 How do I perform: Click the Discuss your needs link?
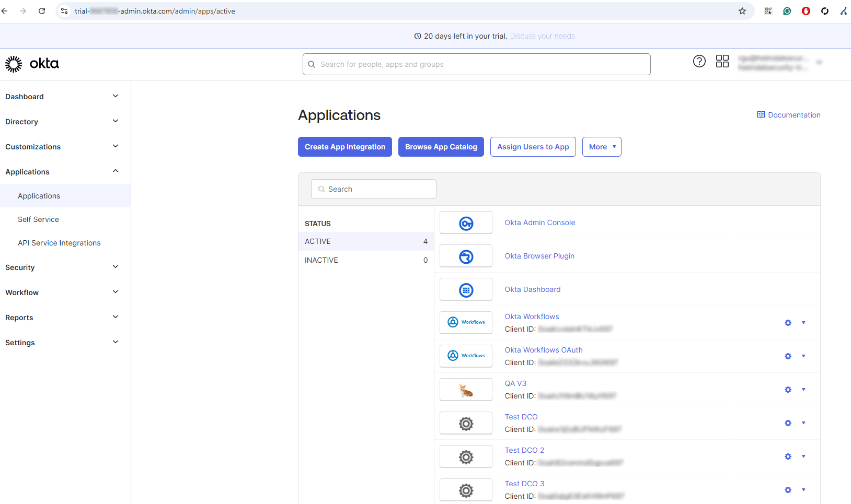pos(543,36)
